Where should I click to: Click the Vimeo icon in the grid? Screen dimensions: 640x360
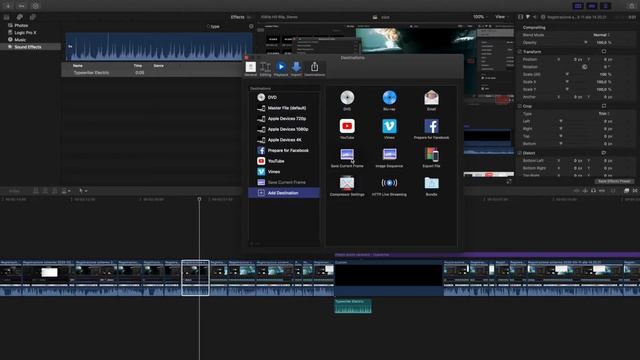pyautogui.click(x=389, y=126)
